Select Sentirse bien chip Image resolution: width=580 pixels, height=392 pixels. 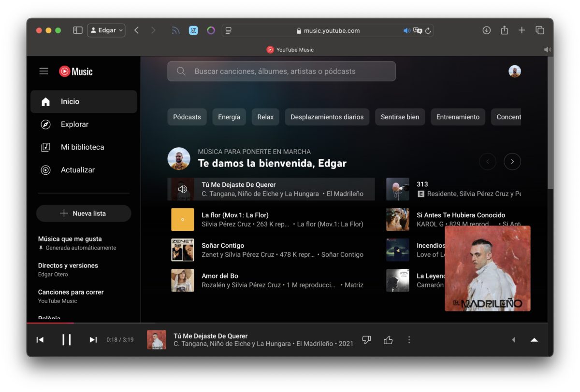(400, 117)
